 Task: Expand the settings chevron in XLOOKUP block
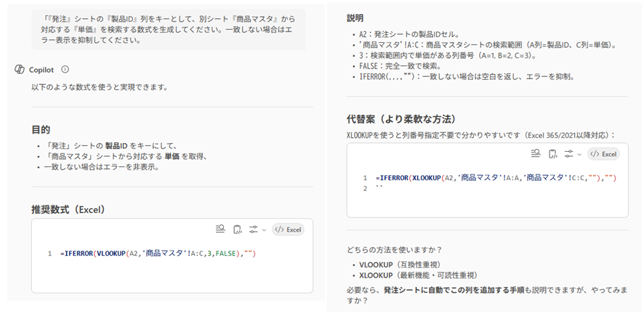579,154
